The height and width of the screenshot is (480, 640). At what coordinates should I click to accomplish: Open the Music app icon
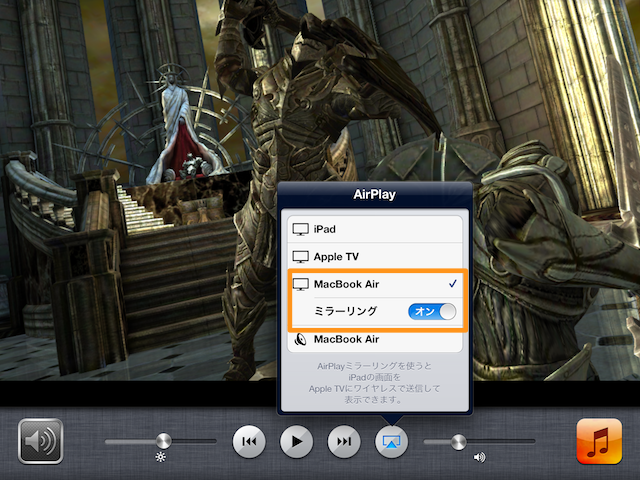(x=599, y=441)
